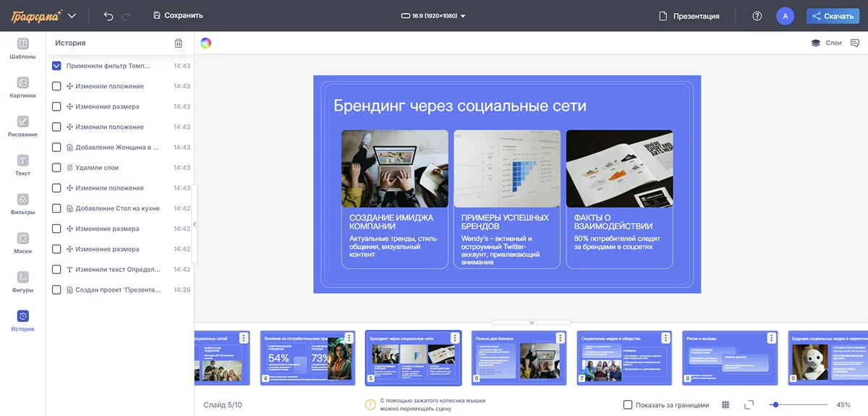The image size is (868, 416).
Task: Select the Рисование drawing tool
Action: 22,127
